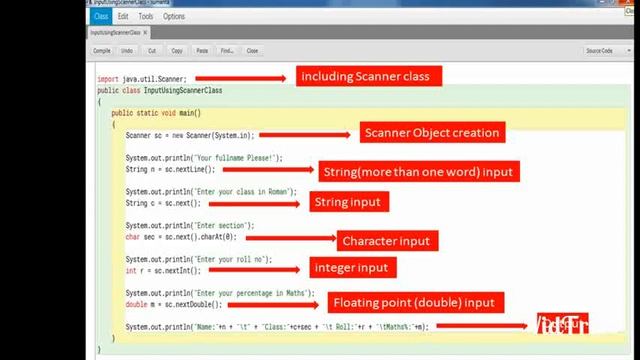Click the 'String c = sc.next();' line

tap(163, 203)
